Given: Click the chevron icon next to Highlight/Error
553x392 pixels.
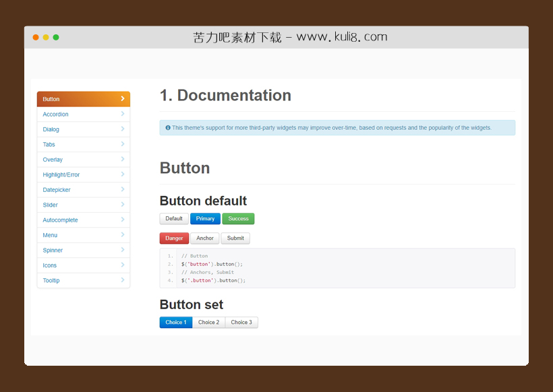Looking at the screenshot, I should pos(123,174).
